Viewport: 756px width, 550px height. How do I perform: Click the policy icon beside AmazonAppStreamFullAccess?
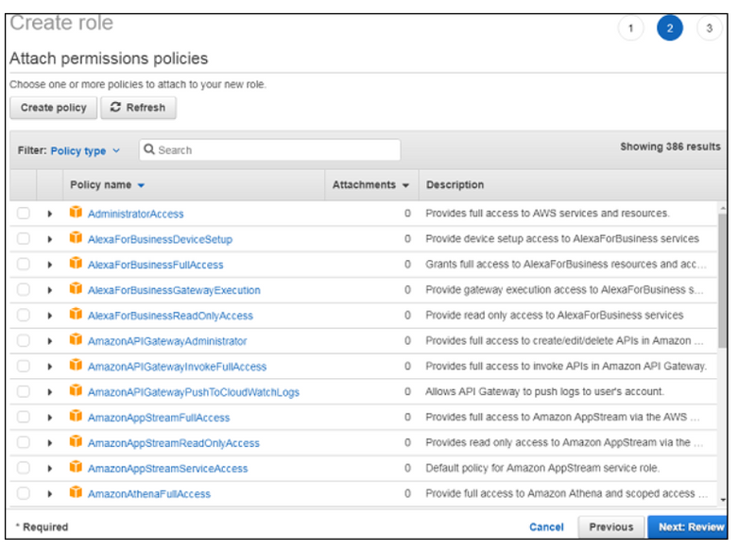[76, 417]
